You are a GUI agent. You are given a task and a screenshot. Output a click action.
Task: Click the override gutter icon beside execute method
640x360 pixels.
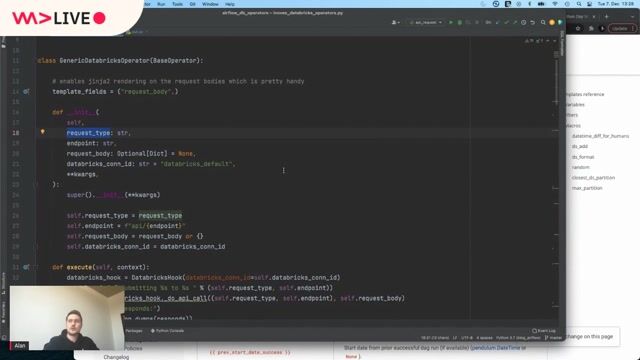coord(26,267)
